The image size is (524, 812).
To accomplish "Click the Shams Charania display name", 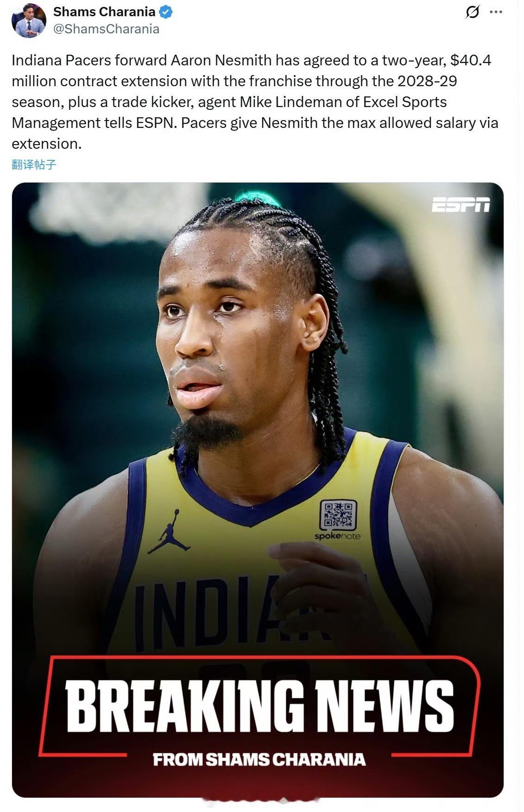I will (x=104, y=12).
